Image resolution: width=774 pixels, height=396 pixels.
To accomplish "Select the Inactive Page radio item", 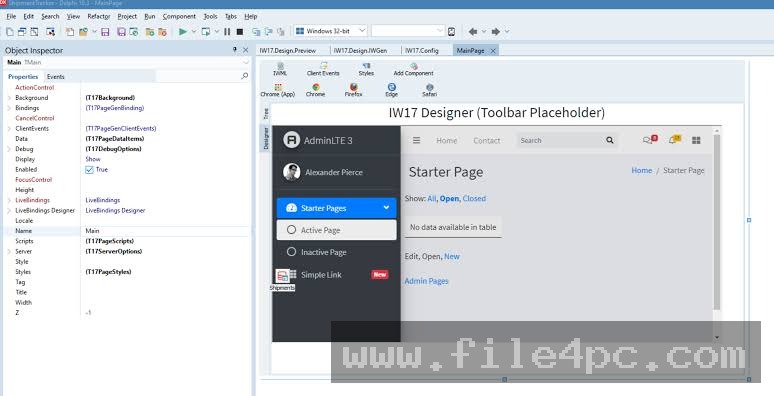I will 336,252.
